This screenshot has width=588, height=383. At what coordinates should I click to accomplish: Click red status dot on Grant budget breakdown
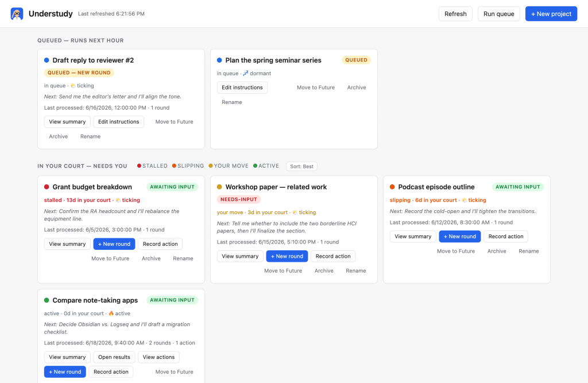pyautogui.click(x=47, y=187)
